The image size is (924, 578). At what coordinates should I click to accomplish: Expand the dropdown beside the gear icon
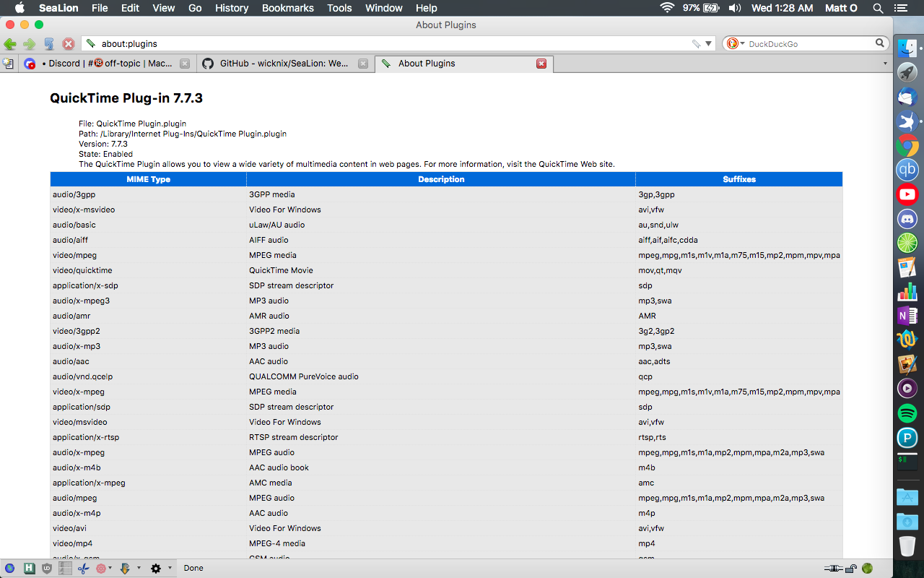(170, 569)
